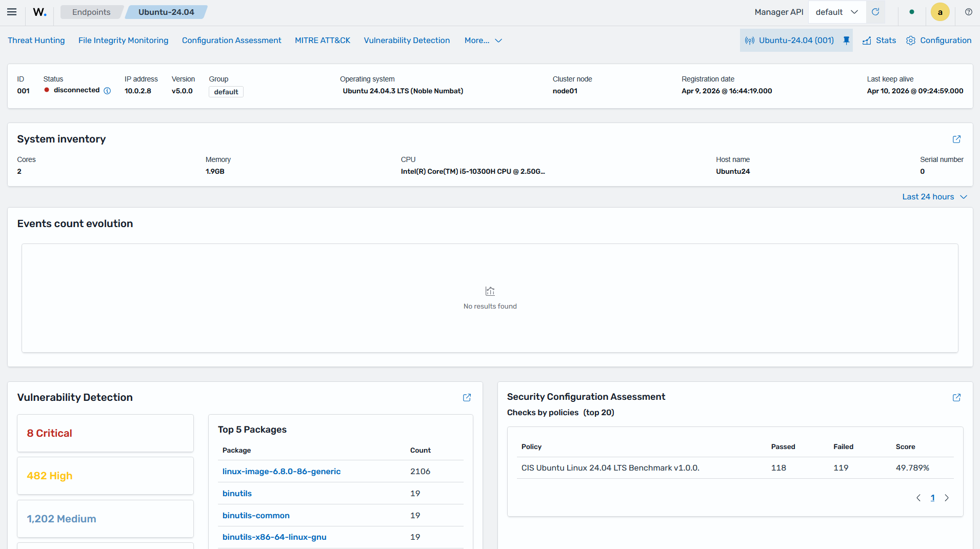Click the Ubuntu 24.04.3 LTS operating system text

click(403, 91)
